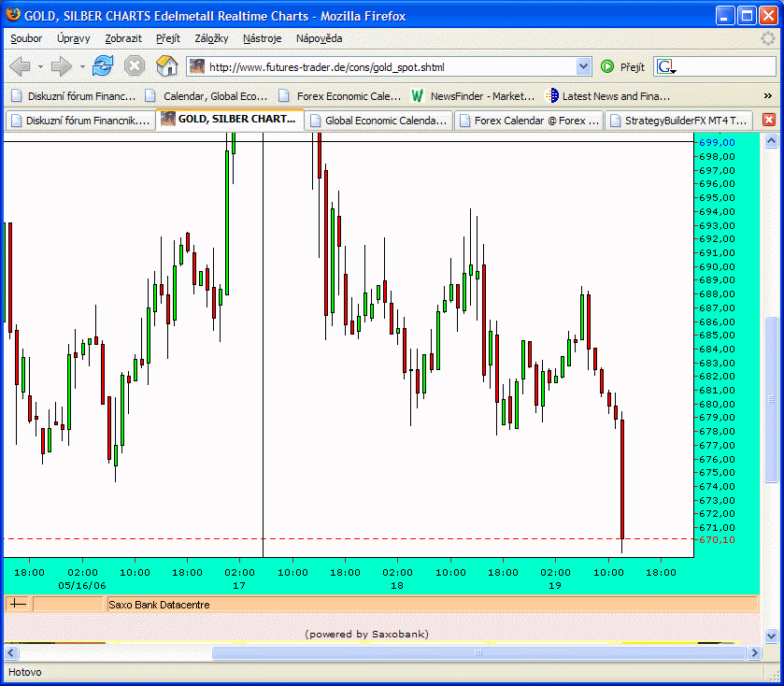Open Latest News and Fina bookmark
Screen dimensions: 784x686
click(607, 96)
